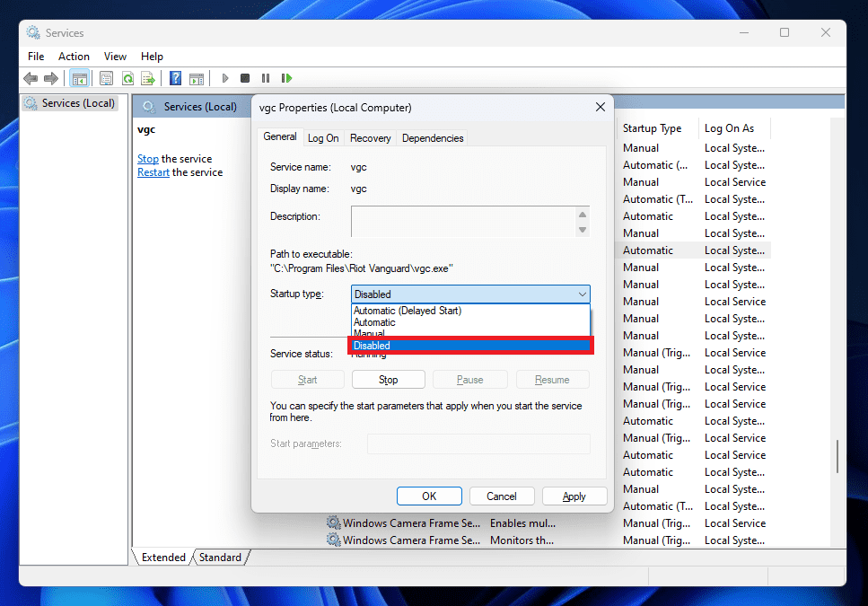
Task: Switch to the Log On tab
Action: 323,137
